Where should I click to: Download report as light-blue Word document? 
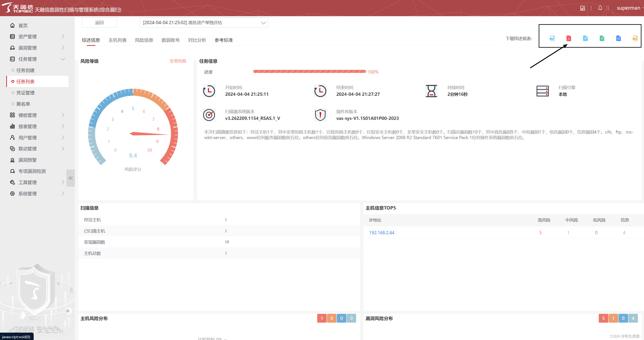click(585, 38)
